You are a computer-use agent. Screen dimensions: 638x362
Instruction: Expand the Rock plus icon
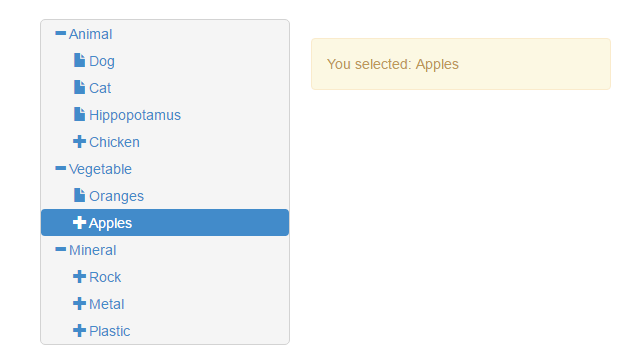click(79, 277)
